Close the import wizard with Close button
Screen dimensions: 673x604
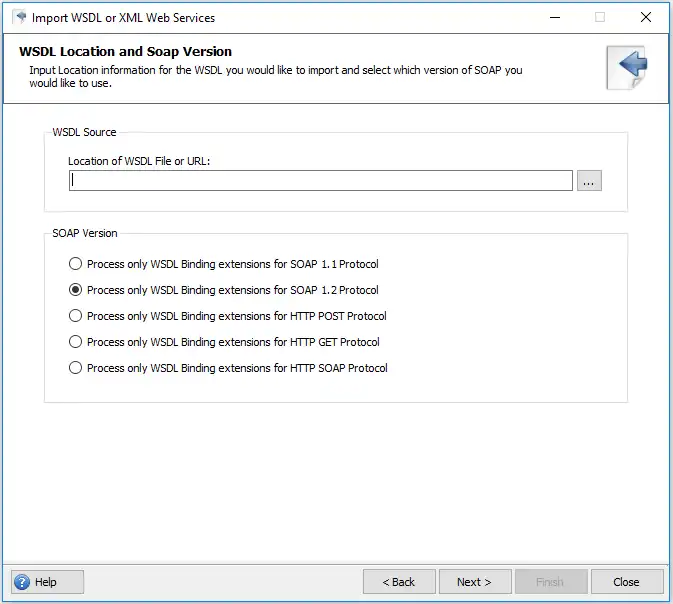[x=627, y=582]
